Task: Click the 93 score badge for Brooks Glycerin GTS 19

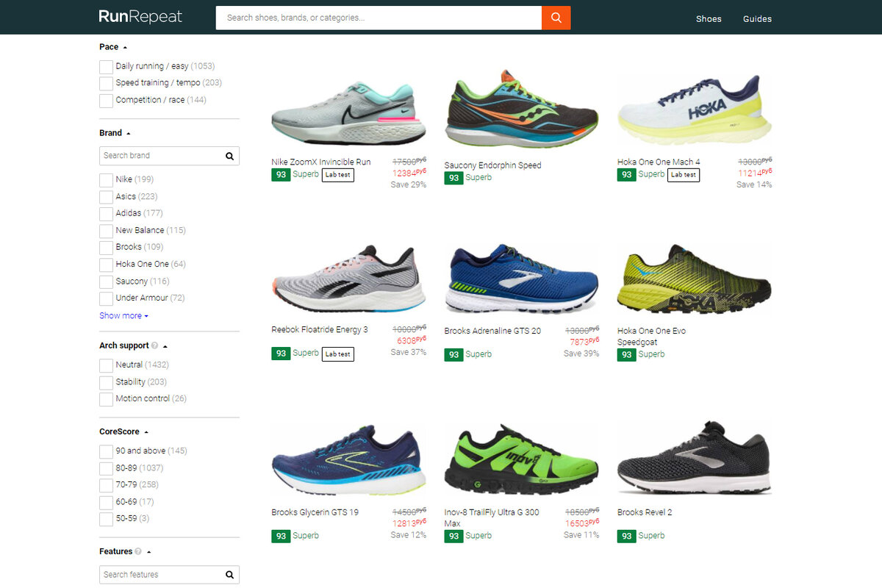Action: point(281,536)
